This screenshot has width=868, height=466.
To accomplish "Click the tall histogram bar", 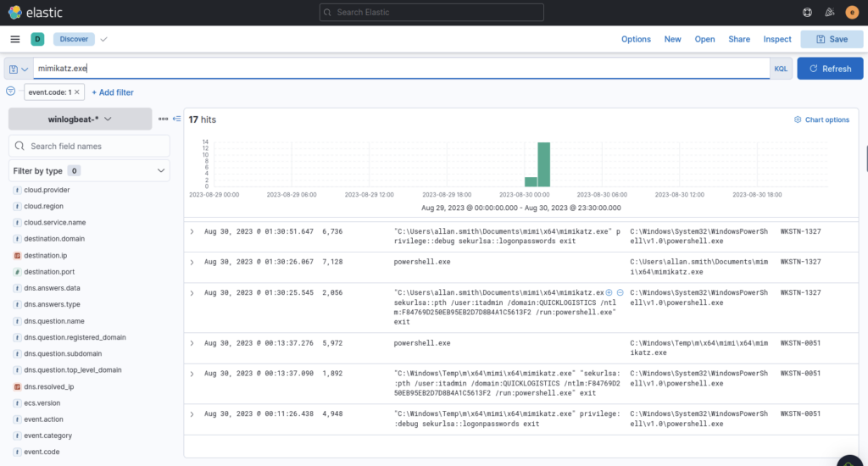I will tap(543, 164).
